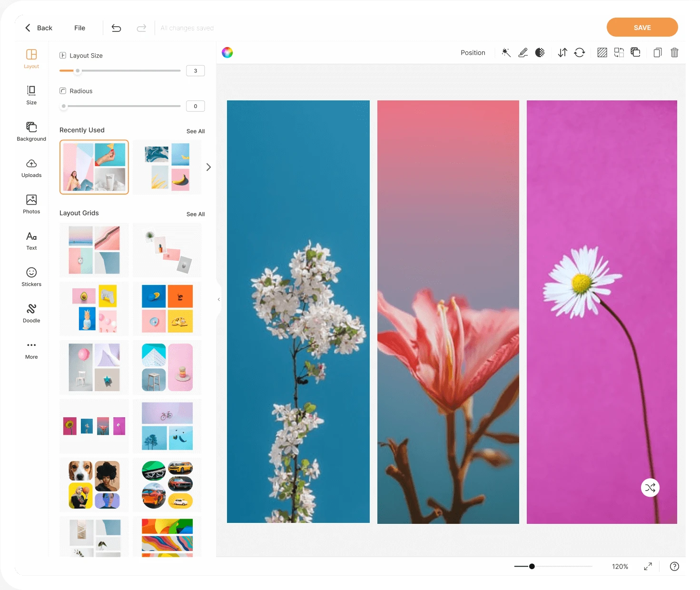Rotate the selected image
The height and width of the screenshot is (590, 700).
click(x=580, y=52)
